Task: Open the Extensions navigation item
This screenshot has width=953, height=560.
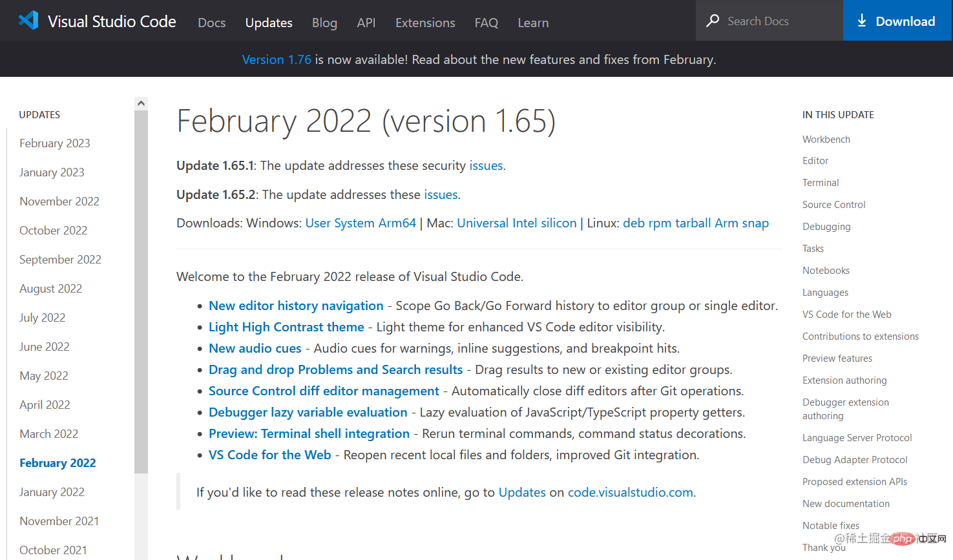Action: coord(424,23)
